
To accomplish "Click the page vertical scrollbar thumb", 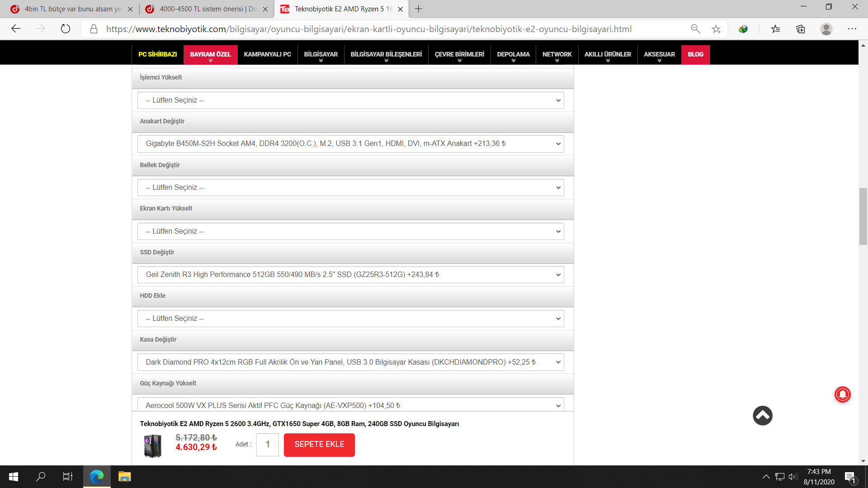I will pyautogui.click(x=863, y=216).
